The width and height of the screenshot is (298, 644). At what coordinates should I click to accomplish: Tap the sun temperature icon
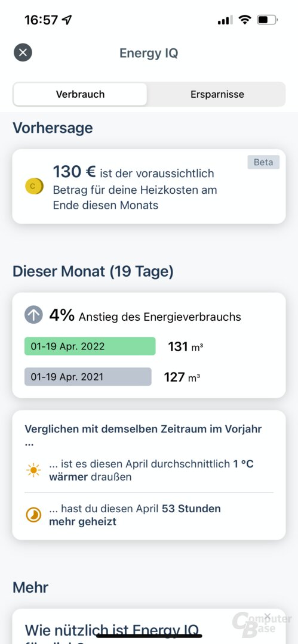[x=33, y=470]
